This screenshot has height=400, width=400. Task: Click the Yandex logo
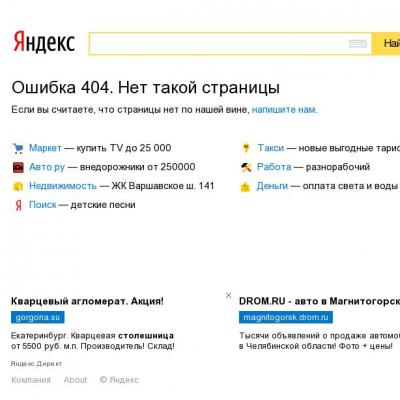(x=44, y=42)
